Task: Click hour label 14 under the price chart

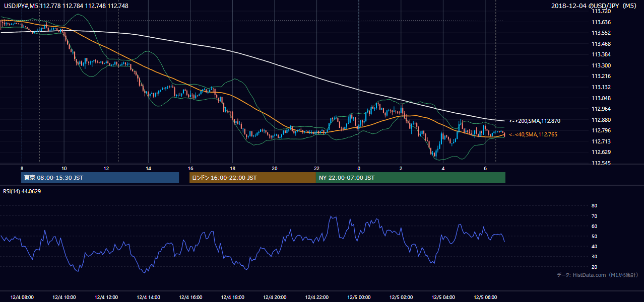Action: coord(148,168)
